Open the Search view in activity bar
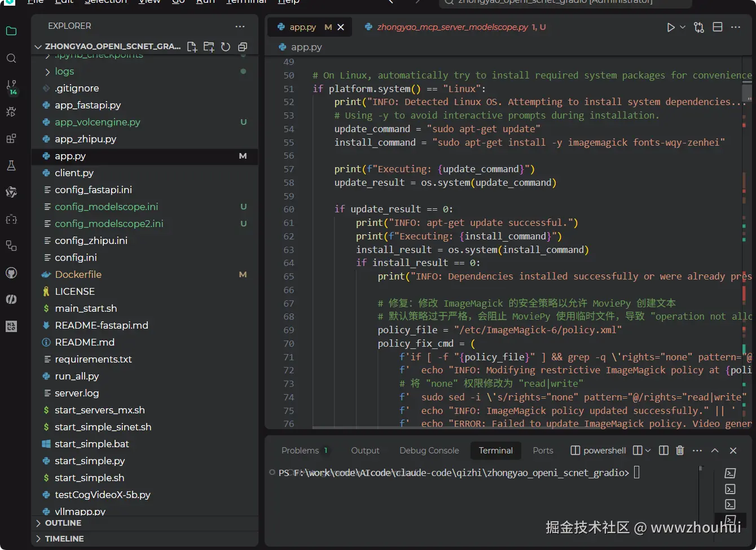 click(x=11, y=59)
